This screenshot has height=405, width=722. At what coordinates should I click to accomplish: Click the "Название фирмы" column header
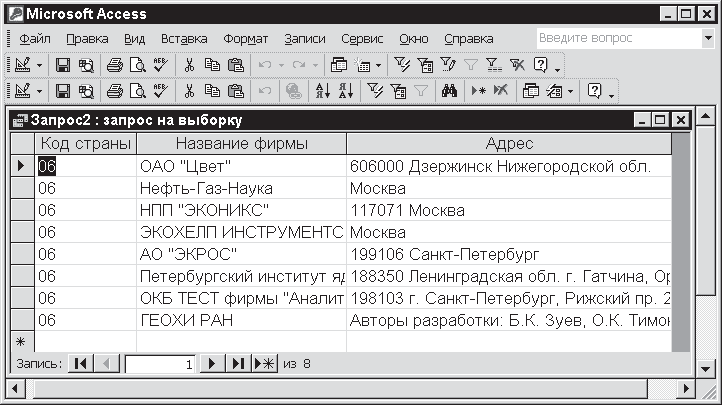(x=240, y=144)
